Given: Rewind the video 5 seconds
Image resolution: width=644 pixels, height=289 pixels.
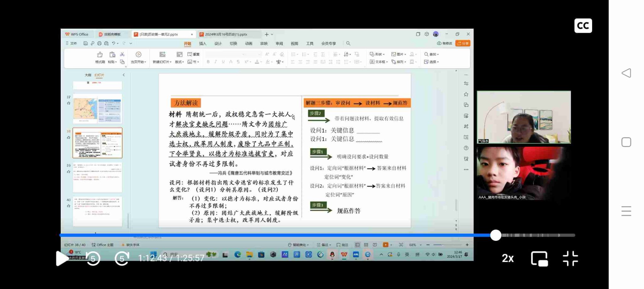Looking at the screenshot, I should click(93, 258).
